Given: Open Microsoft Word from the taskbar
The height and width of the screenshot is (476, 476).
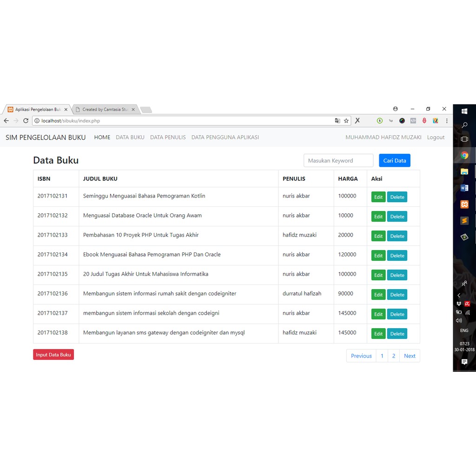Looking at the screenshot, I should click(464, 188).
